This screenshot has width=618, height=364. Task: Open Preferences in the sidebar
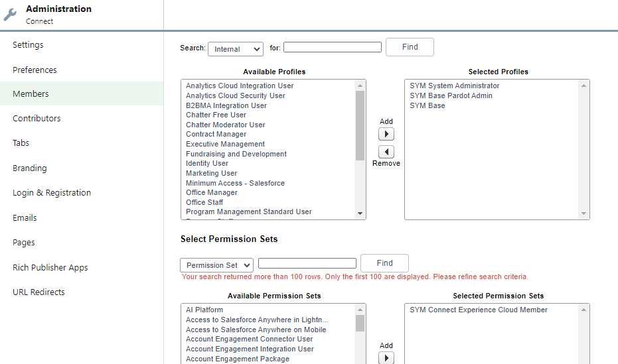coord(35,70)
